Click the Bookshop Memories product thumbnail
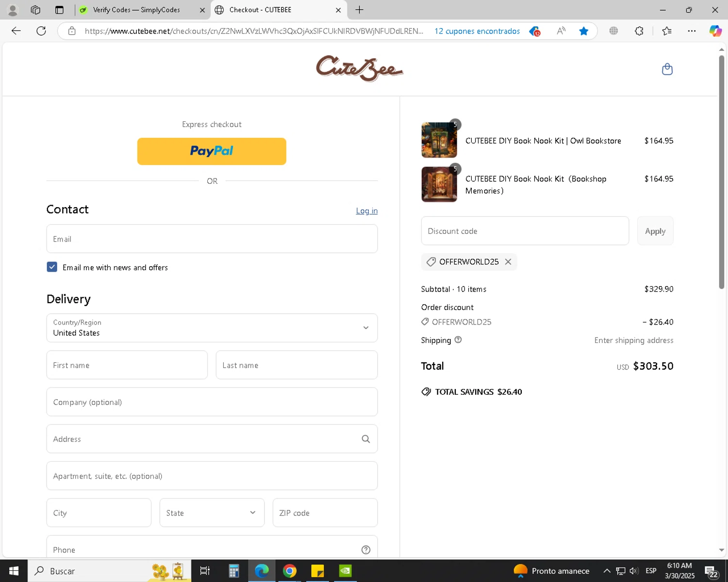Screen dimensions: 728x582 point(439,184)
